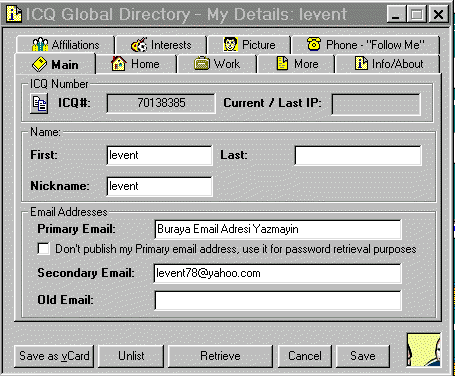Open the Affiliations tab
Screen dimensions: 455x376
65,45
